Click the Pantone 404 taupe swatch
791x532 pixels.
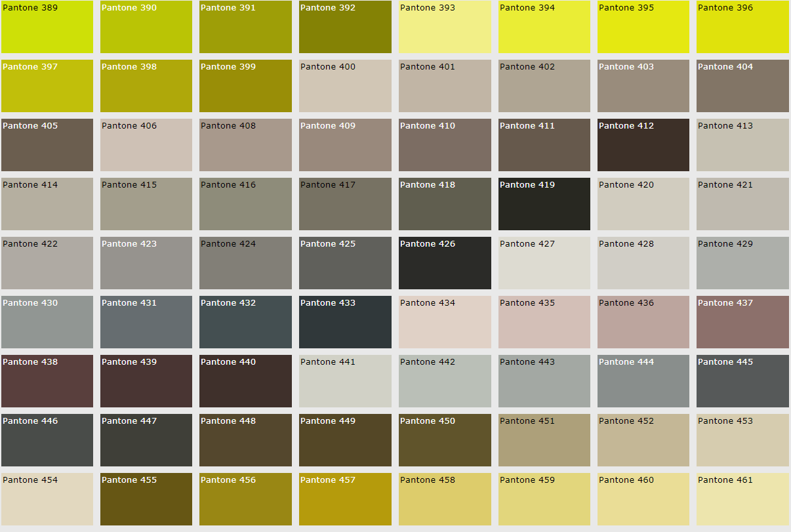pos(742,86)
